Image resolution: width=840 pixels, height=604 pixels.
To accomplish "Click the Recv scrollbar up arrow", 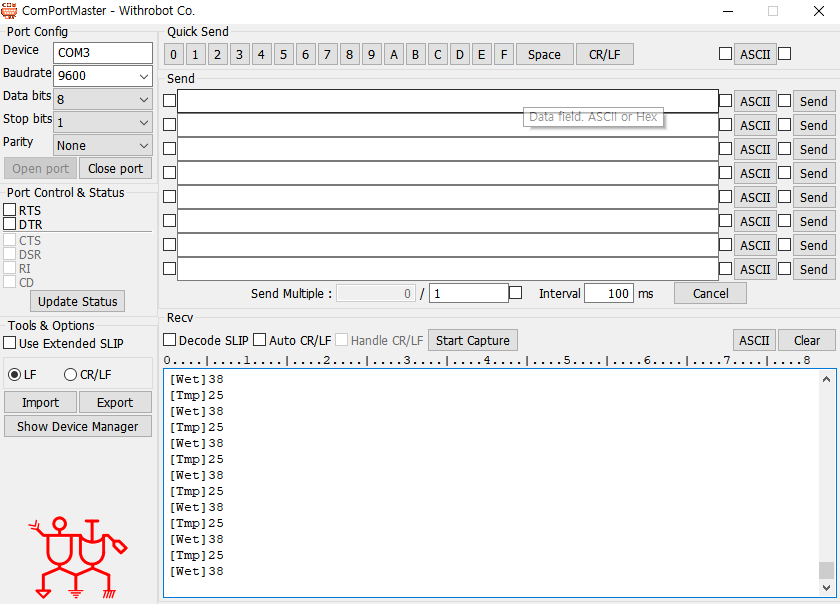I will pos(826,379).
